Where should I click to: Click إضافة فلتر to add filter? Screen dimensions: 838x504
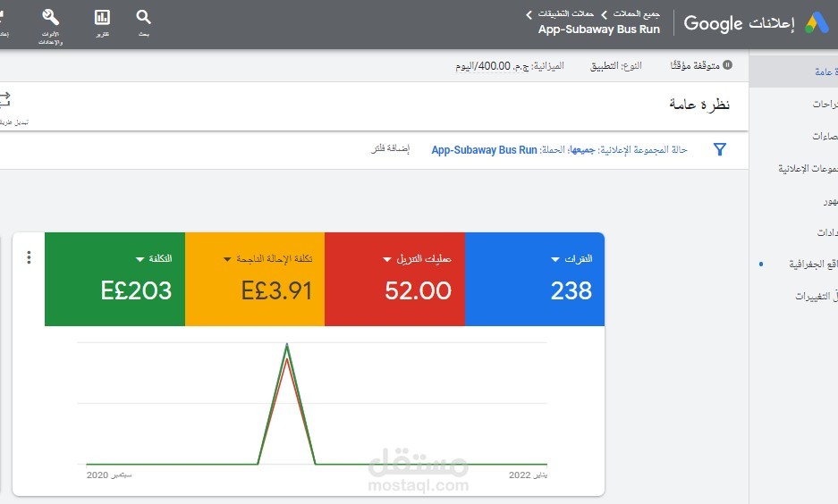(391, 148)
